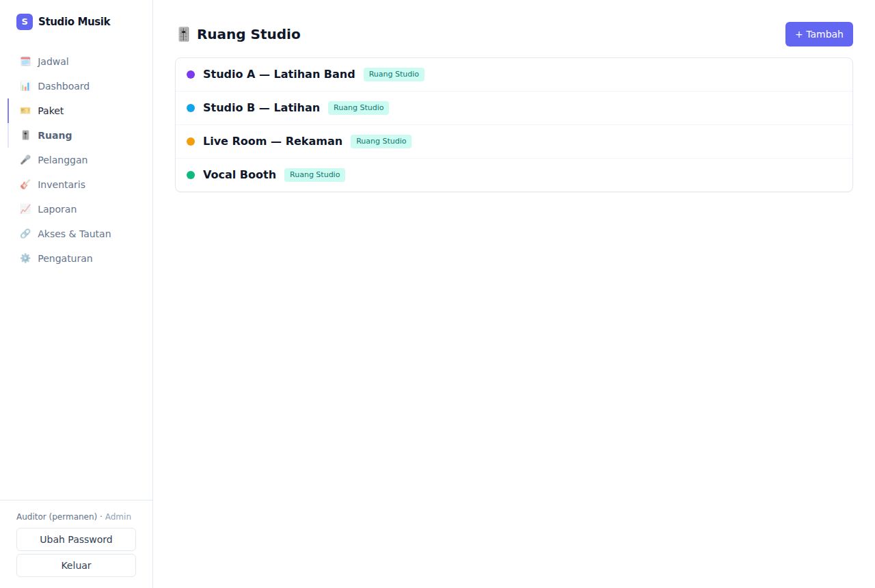Click Ruang Studio badge on Live Room row
875x588 pixels.
(381, 142)
